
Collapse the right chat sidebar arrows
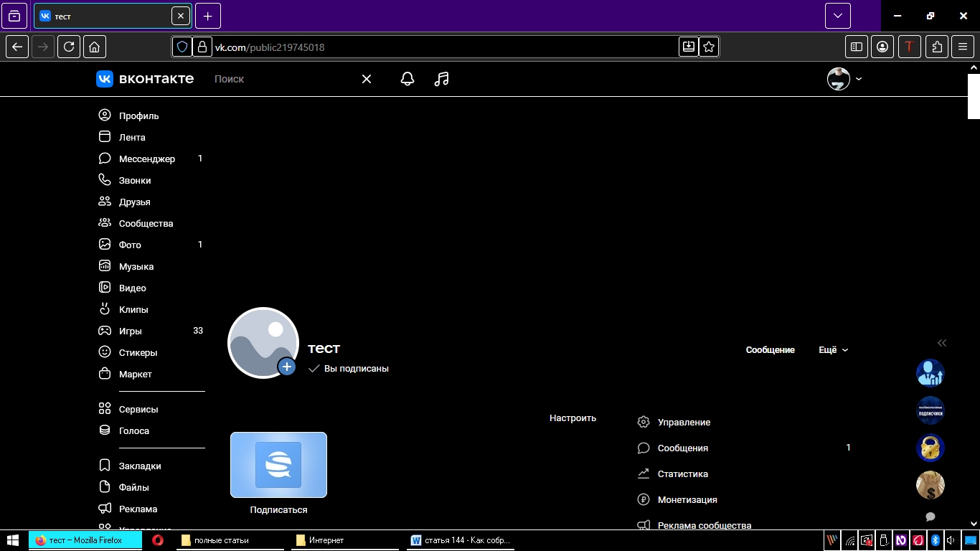[x=942, y=343]
